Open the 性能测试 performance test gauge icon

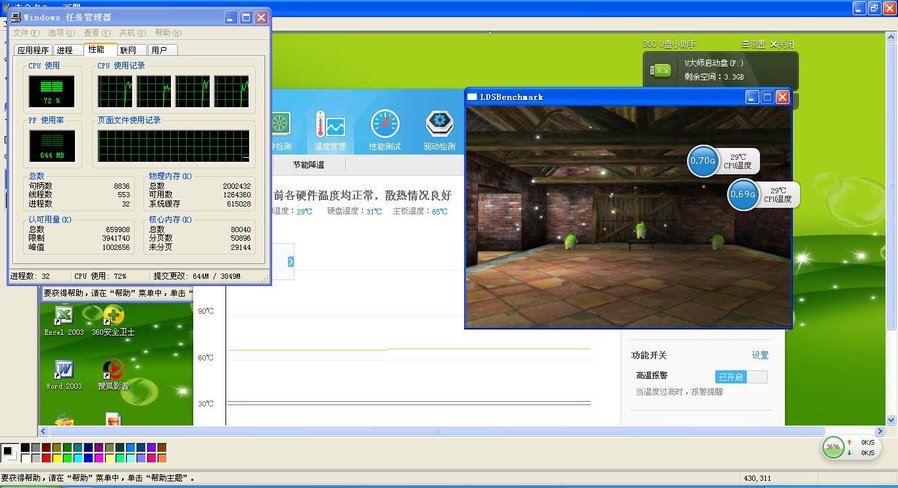[x=384, y=130]
